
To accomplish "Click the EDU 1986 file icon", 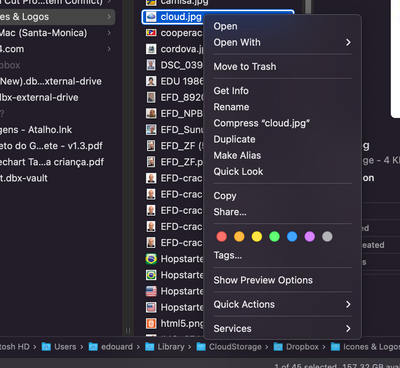I will [x=151, y=81].
